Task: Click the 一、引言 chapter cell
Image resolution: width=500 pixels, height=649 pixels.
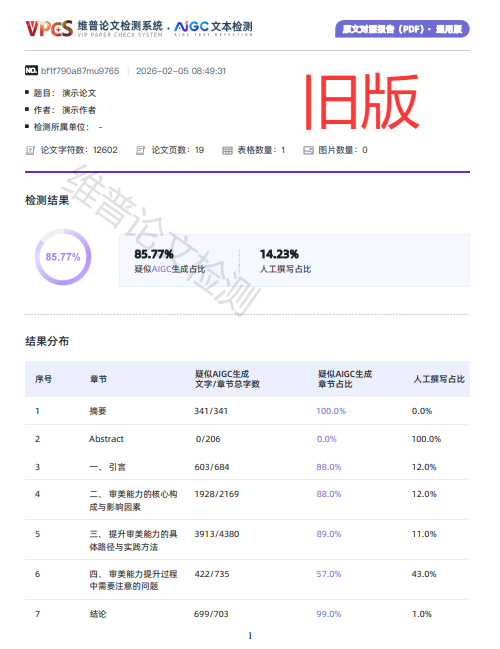Action: (108, 467)
